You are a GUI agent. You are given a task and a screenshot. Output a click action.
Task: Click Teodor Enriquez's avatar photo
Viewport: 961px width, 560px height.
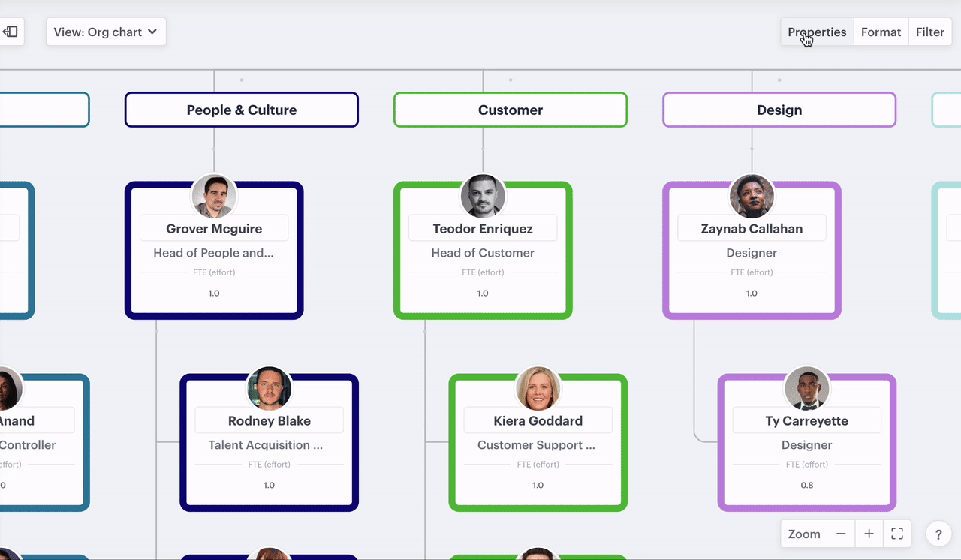pyautogui.click(x=483, y=197)
